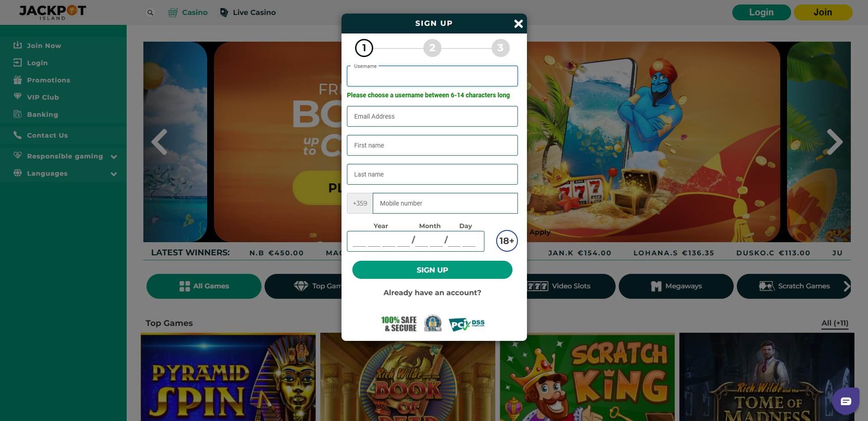Open the Pyramid Spin game thumbnail
The image size is (868, 421).
pyautogui.click(x=228, y=377)
